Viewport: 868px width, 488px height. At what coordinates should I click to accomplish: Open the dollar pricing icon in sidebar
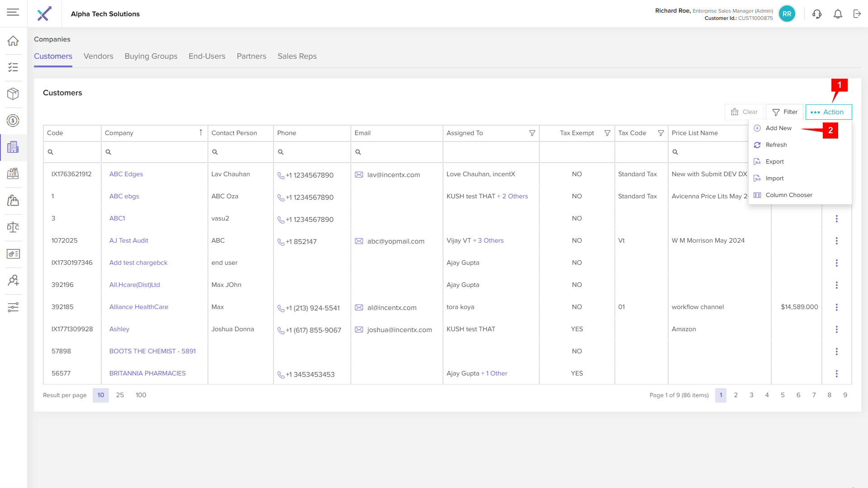(x=13, y=120)
